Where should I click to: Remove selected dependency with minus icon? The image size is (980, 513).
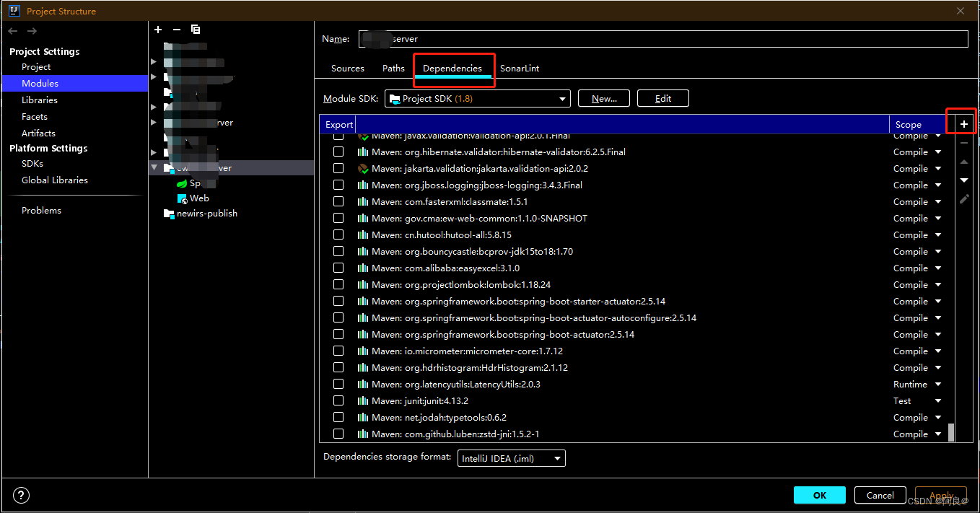[x=964, y=143]
